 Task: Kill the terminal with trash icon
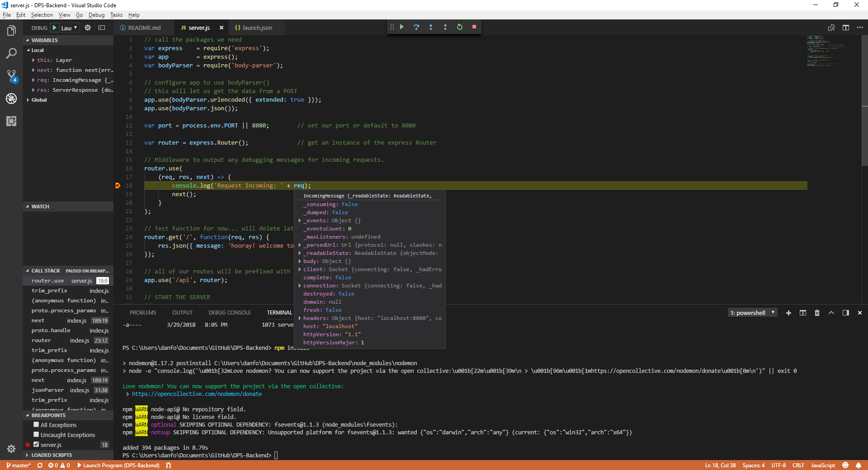817,313
